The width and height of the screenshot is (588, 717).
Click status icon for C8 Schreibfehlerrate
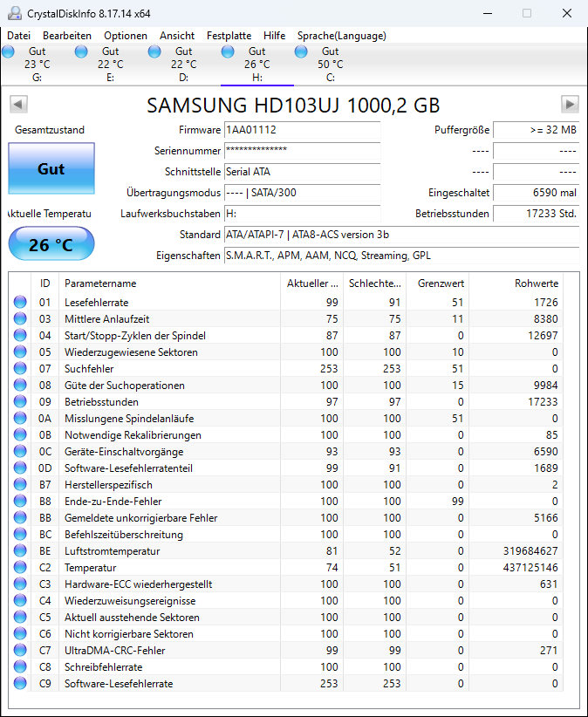(x=20, y=666)
